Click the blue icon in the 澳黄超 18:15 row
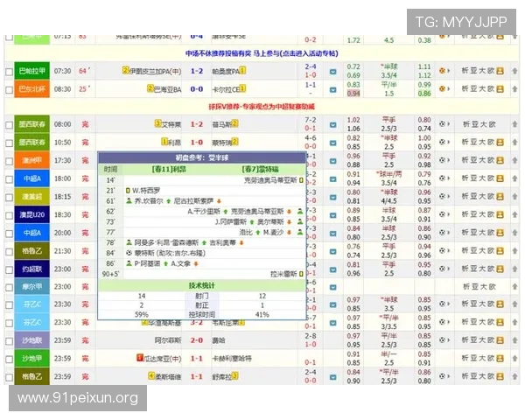Screen dimensions: 525x420 (332, 197)
